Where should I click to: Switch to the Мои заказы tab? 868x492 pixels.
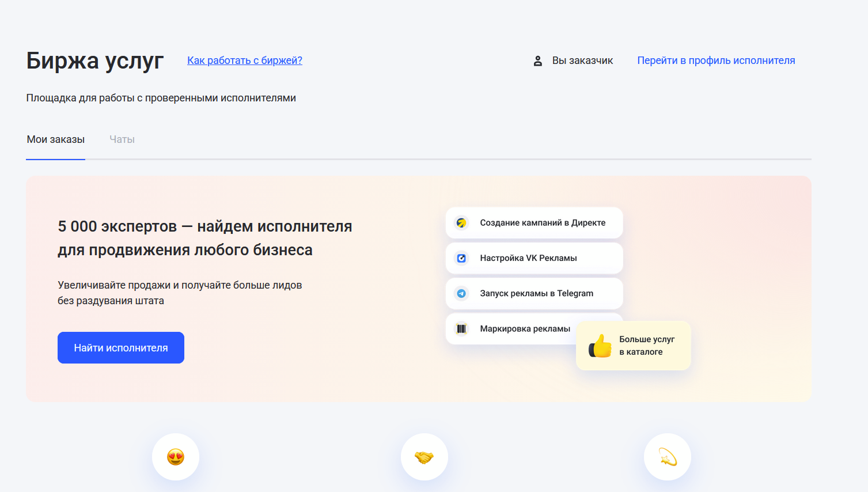click(x=55, y=139)
